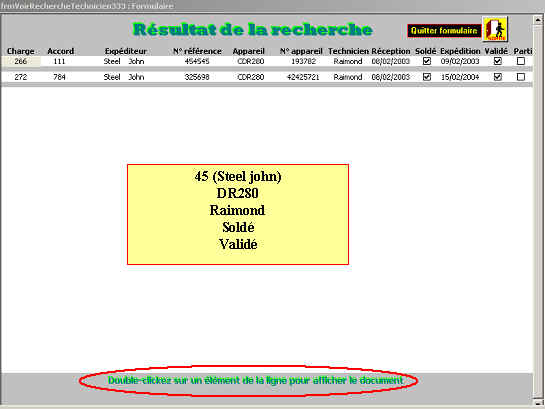This screenshot has width=545, height=409.
Task: Click Quitter formulaire button
Action: coord(444,31)
